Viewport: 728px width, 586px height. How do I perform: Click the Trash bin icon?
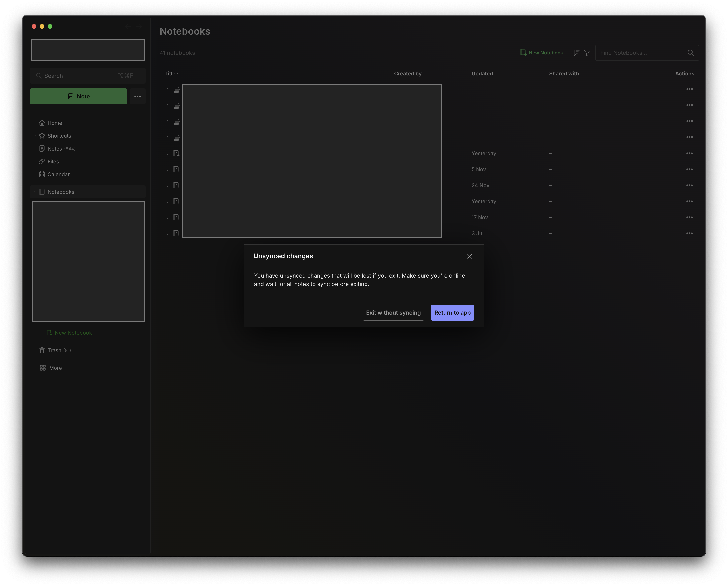[x=42, y=351]
